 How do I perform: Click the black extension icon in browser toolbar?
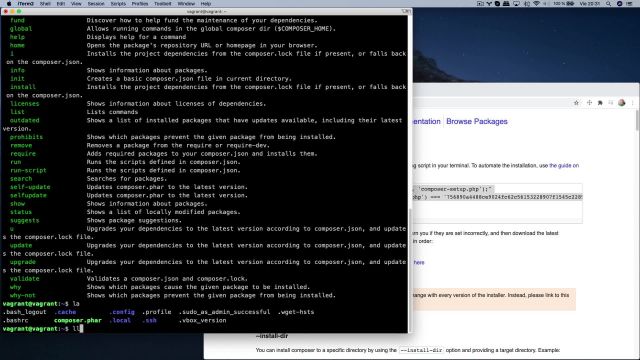[600, 103]
